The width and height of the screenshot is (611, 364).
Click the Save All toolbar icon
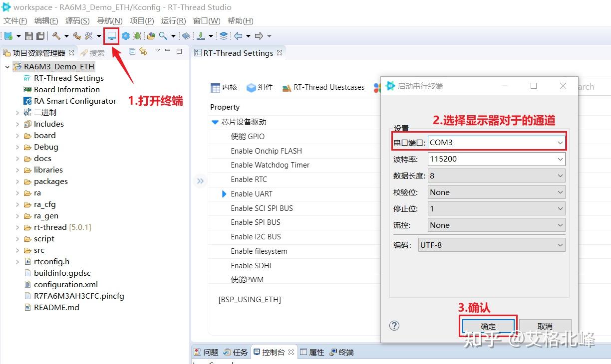click(40, 36)
